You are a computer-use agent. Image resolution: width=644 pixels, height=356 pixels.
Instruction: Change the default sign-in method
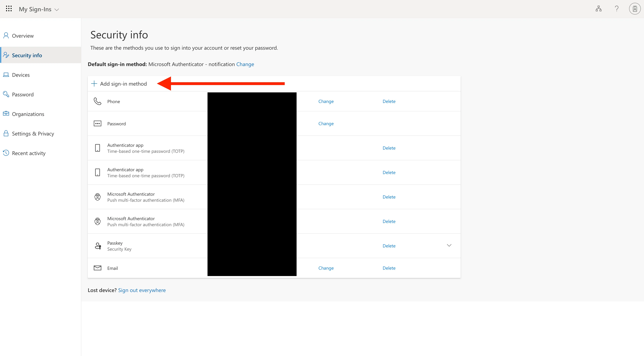pyautogui.click(x=245, y=64)
